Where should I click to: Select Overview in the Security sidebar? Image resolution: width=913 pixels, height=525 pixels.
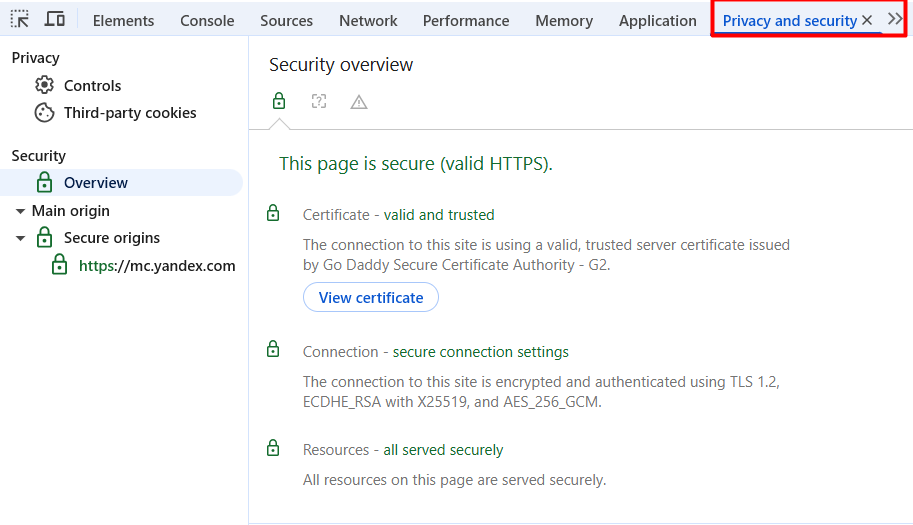click(x=96, y=183)
